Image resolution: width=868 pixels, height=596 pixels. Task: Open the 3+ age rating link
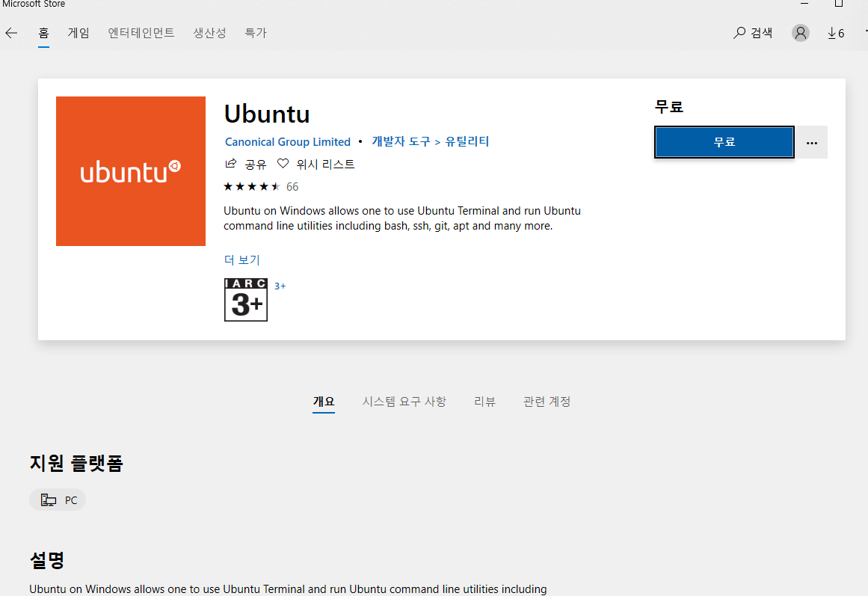click(280, 286)
